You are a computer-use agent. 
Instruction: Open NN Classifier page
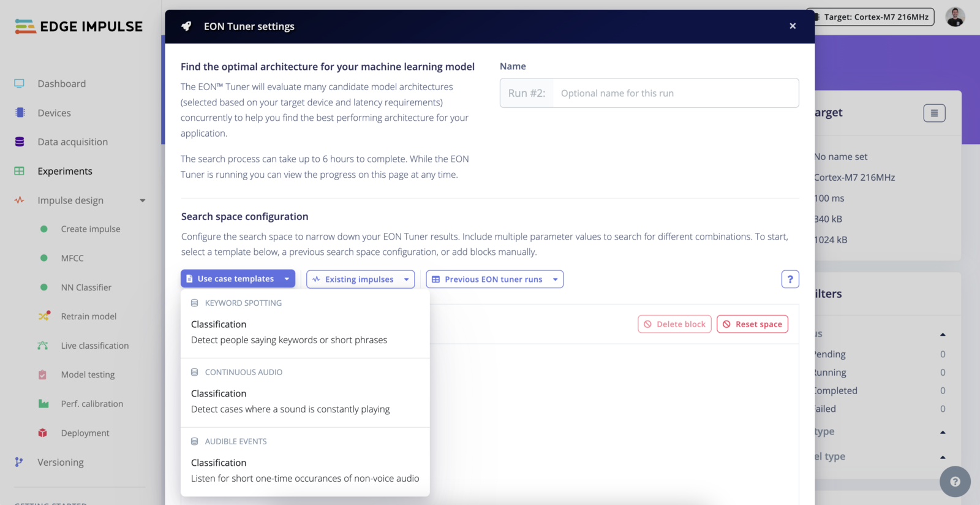86,287
